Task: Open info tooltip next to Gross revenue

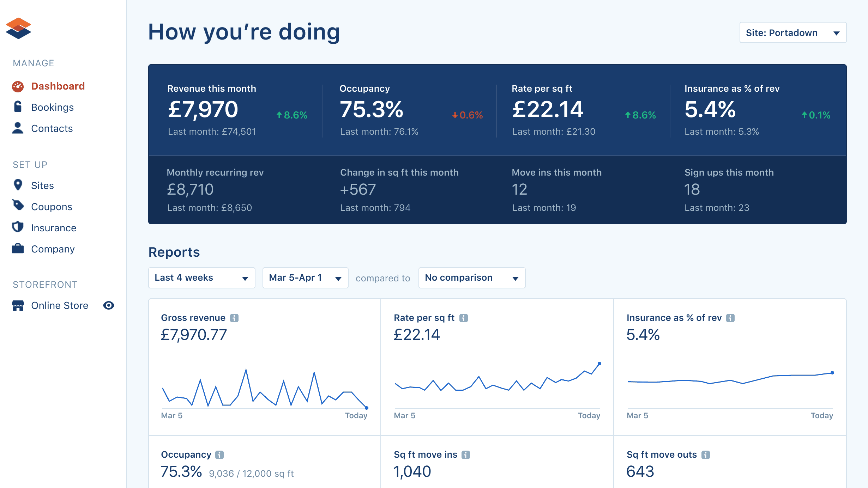Action: (x=234, y=318)
